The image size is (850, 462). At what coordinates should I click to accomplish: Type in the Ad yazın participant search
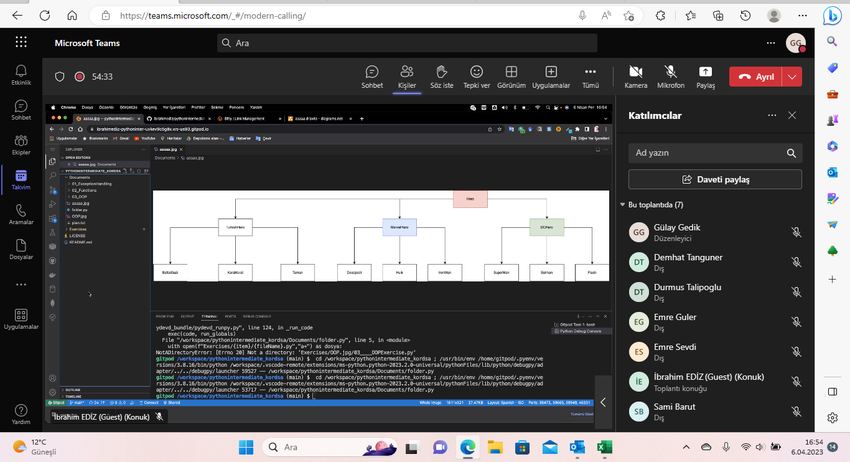(715, 153)
